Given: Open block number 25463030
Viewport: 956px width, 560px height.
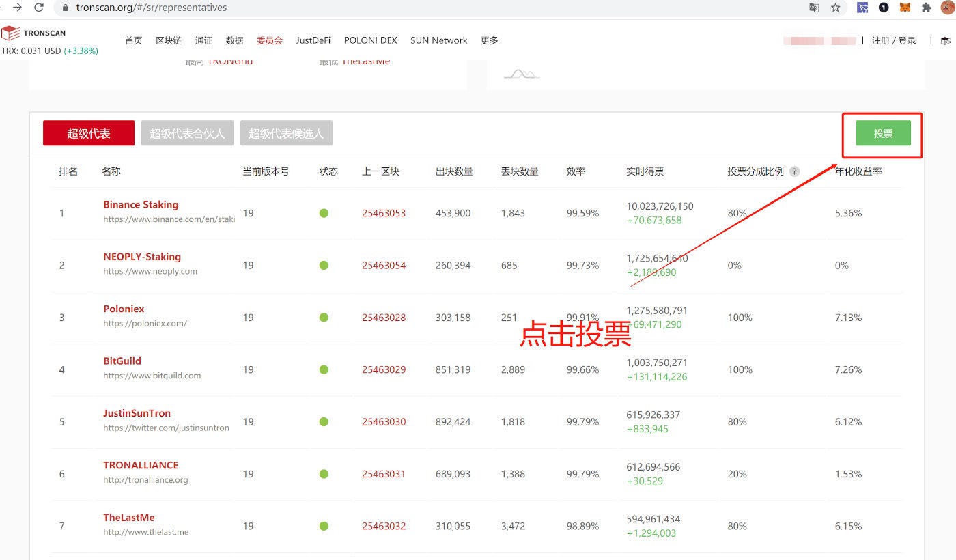Looking at the screenshot, I should 384,422.
